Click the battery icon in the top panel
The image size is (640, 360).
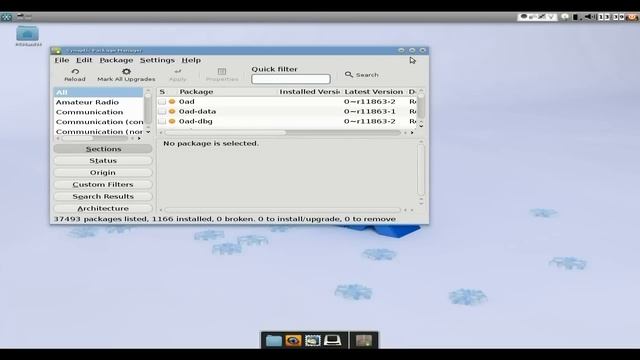575,17
